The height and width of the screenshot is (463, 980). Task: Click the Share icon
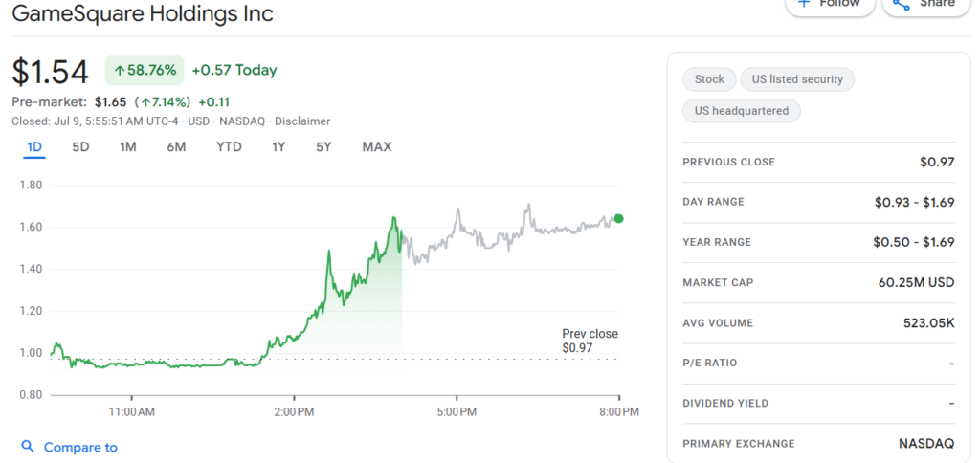point(901,3)
